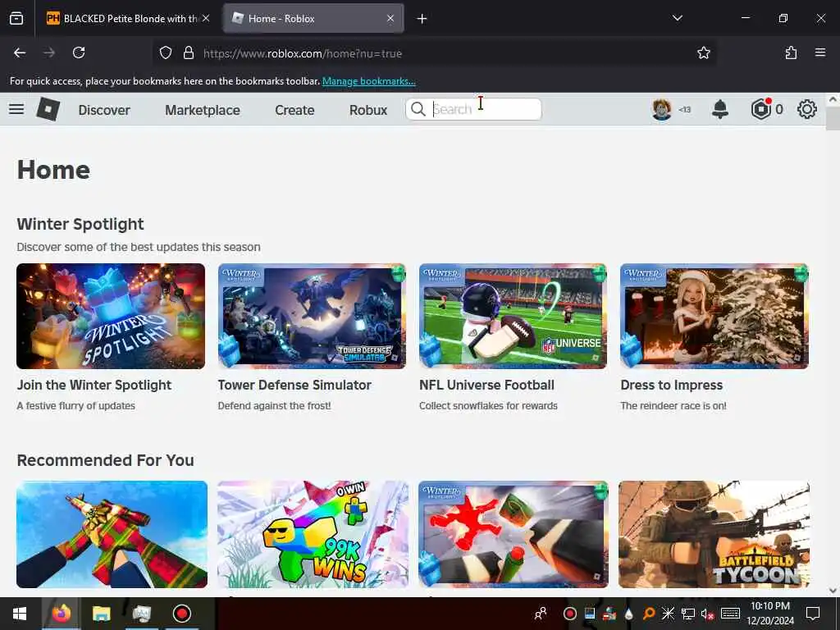Open the tracking protection shield icon
The height and width of the screenshot is (630, 840).
166,52
